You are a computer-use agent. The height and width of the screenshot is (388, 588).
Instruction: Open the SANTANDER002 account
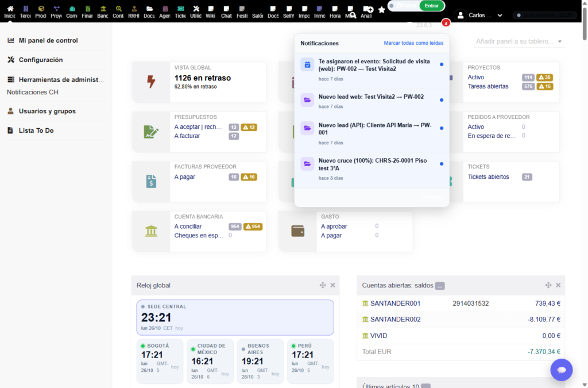click(395, 320)
